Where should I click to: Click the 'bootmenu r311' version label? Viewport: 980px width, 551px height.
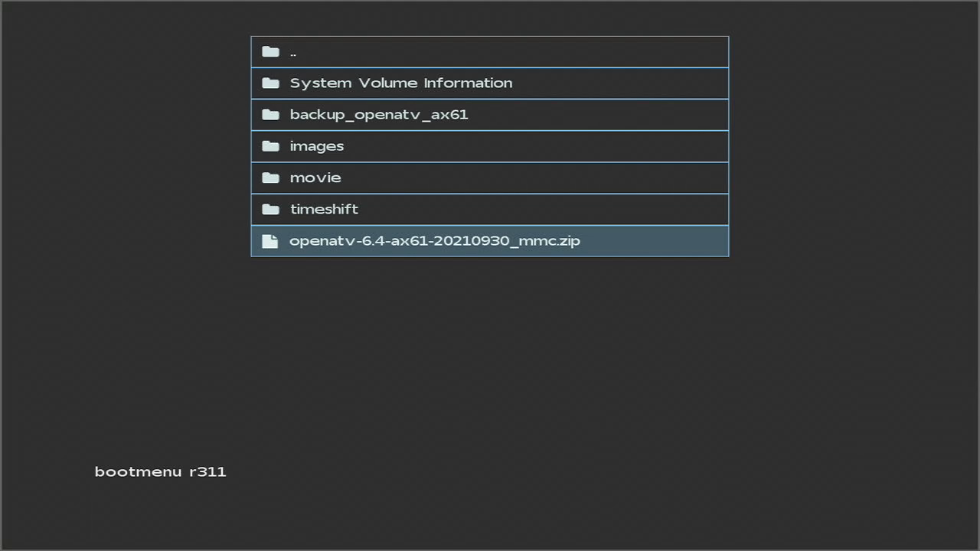[x=160, y=471]
